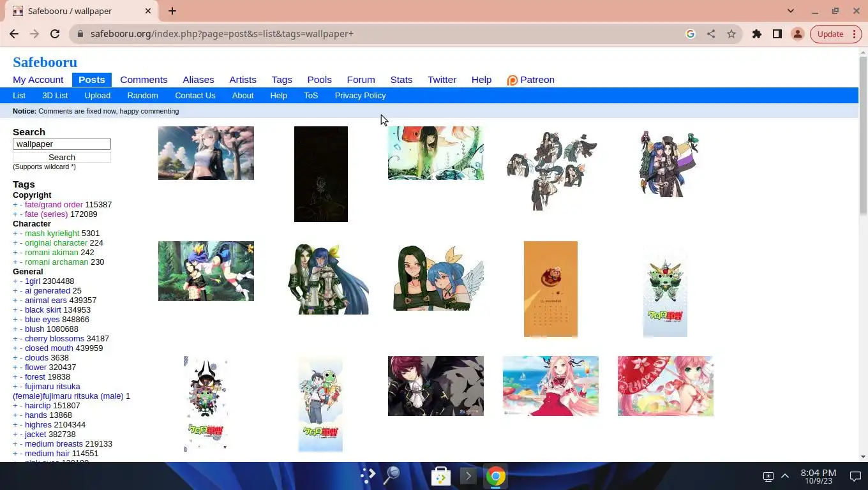Open the Pools page
Image resolution: width=868 pixels, height=490 pixels.
(319, 80)
